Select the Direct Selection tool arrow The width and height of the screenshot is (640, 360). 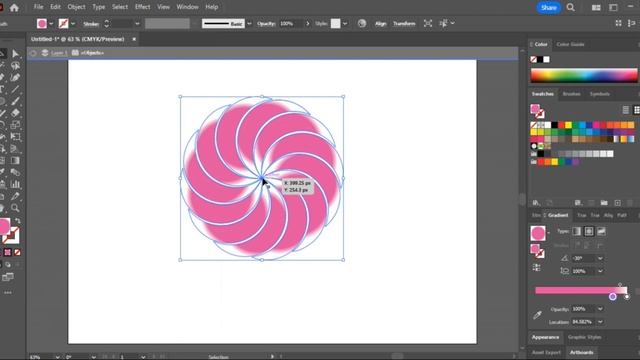16,53
